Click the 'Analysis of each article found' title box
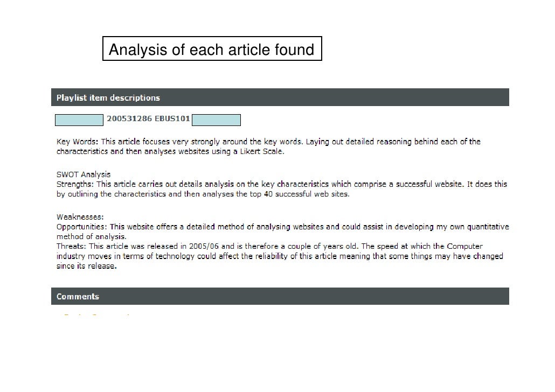 [x=212, y=48]
